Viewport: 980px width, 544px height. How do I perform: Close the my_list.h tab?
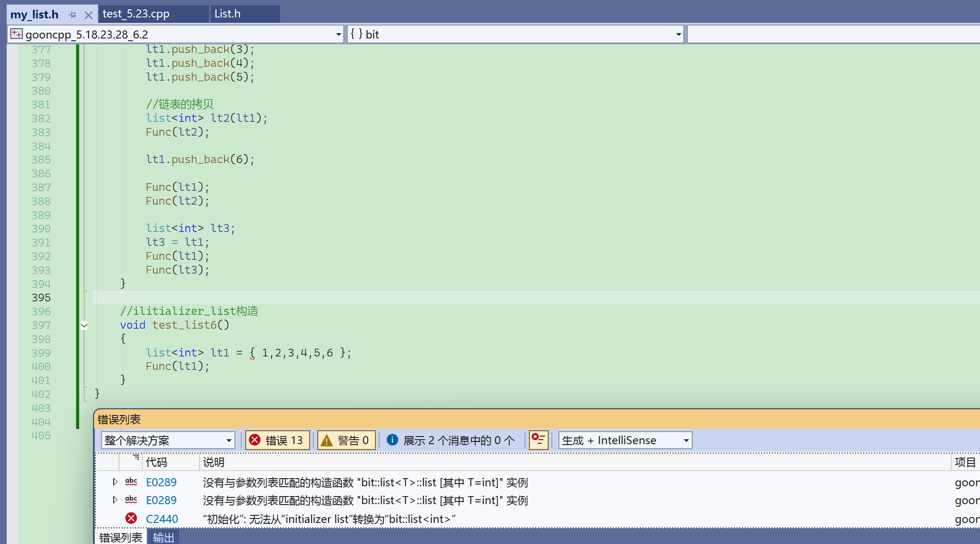tap(89, 15)
